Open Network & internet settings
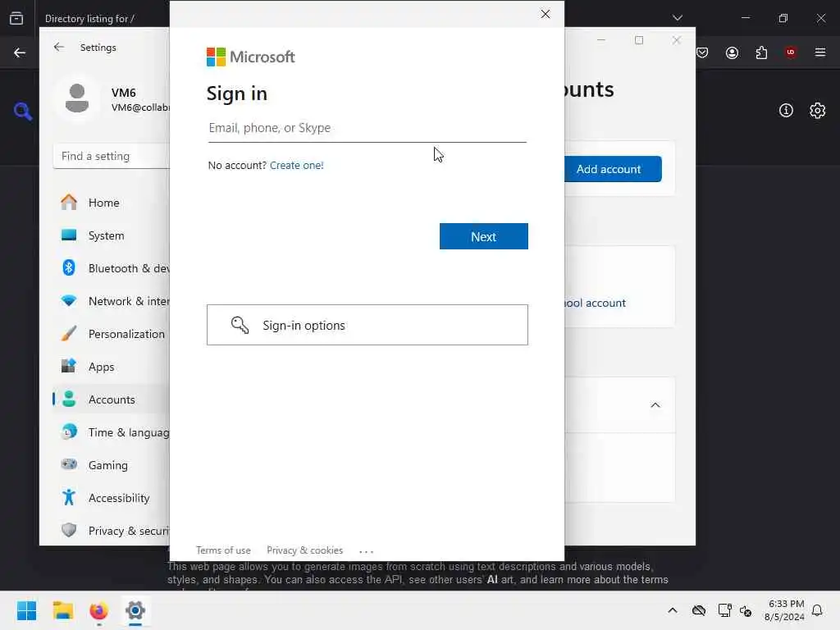The image size is (840, 630). pyautogui.click(x=111, y=301)
